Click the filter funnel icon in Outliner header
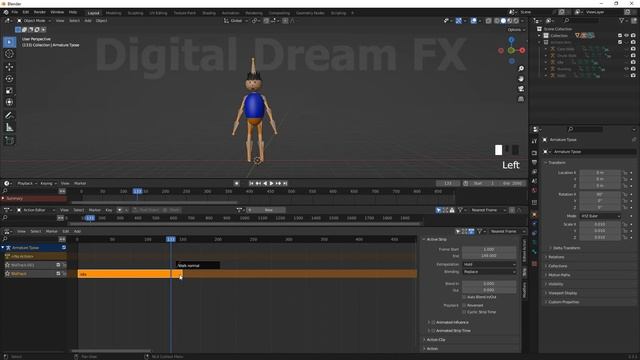Screen dimensions: 640x360 [x=622, y=20]
